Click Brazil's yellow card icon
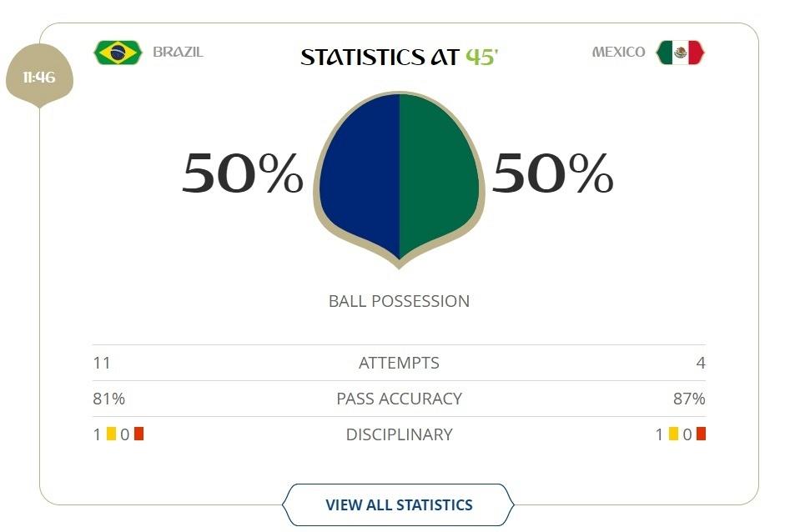 click(111, 434)
